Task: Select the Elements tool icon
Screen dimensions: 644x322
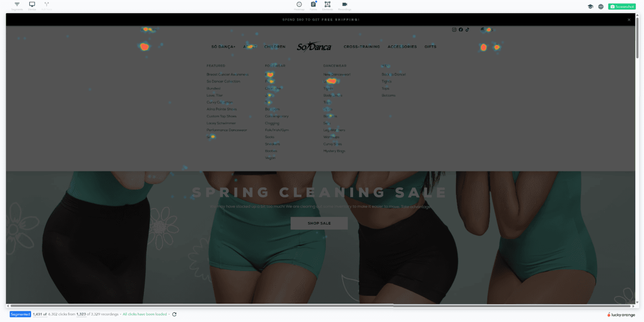Action: 328,5
